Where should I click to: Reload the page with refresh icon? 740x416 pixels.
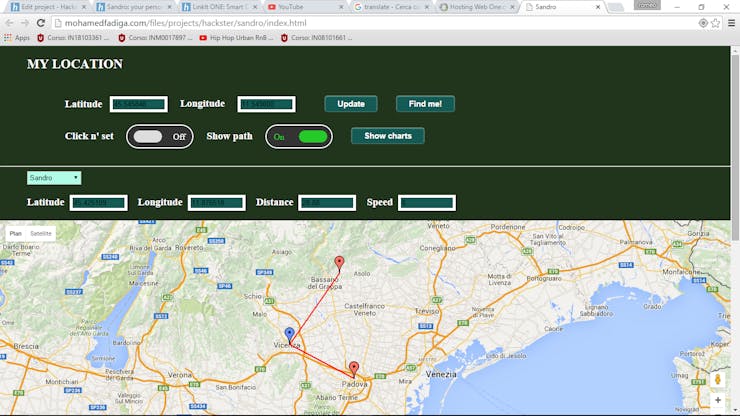41,23
